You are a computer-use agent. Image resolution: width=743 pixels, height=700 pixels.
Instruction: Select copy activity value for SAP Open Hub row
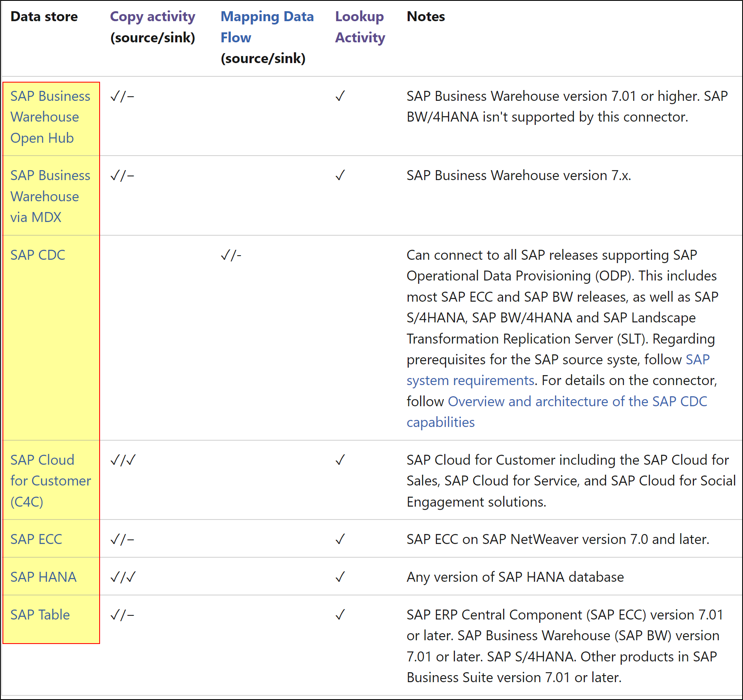tap(122, 96)
